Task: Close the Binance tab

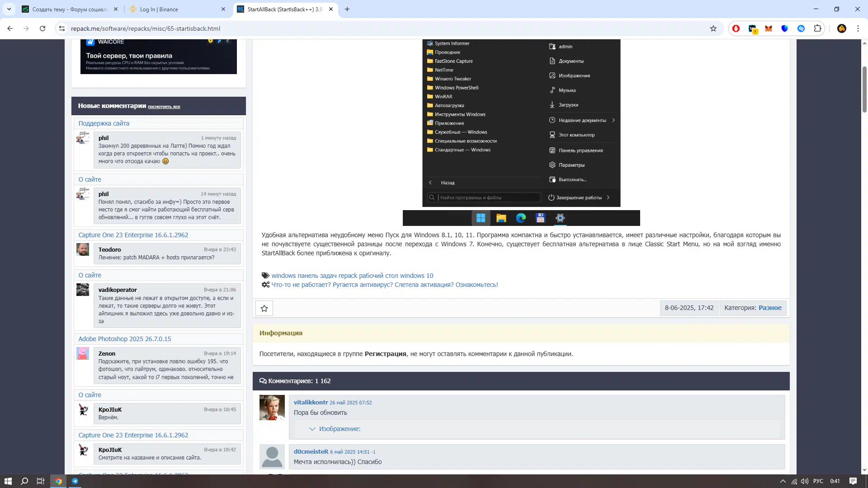Action: [x=223, y=9]
